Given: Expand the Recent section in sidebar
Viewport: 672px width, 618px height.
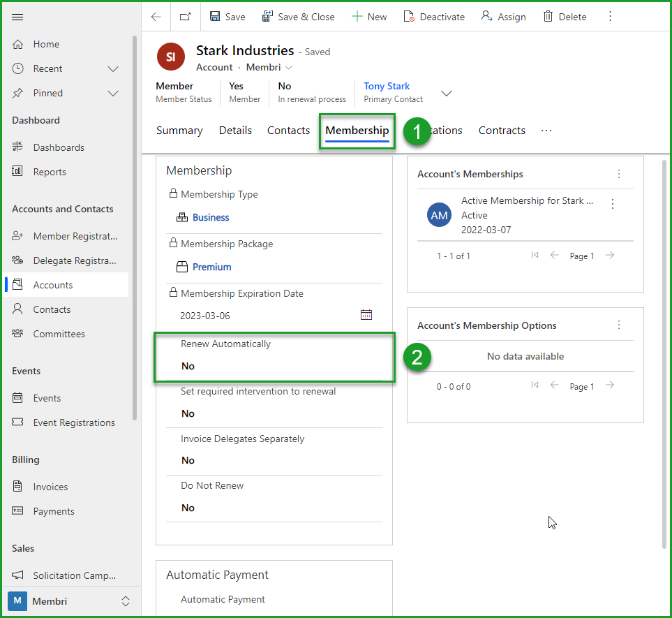Looking at the screenshot, I should point(113,68).
